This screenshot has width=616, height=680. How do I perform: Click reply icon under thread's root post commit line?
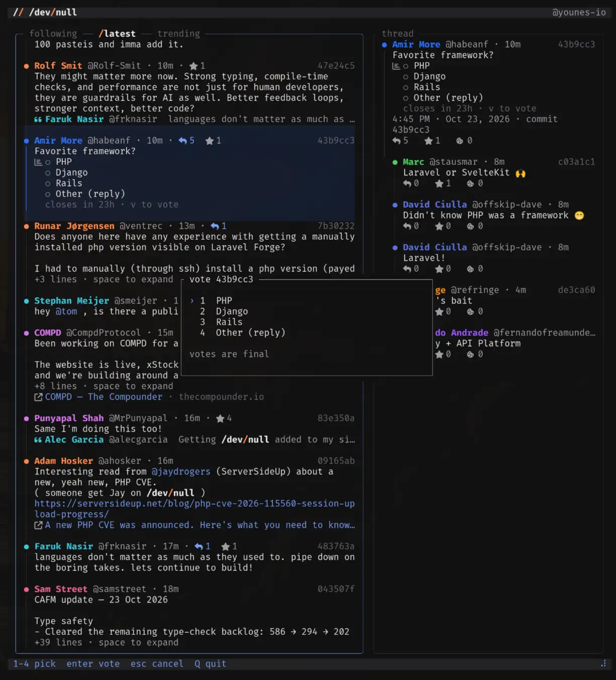coord(396,141)
